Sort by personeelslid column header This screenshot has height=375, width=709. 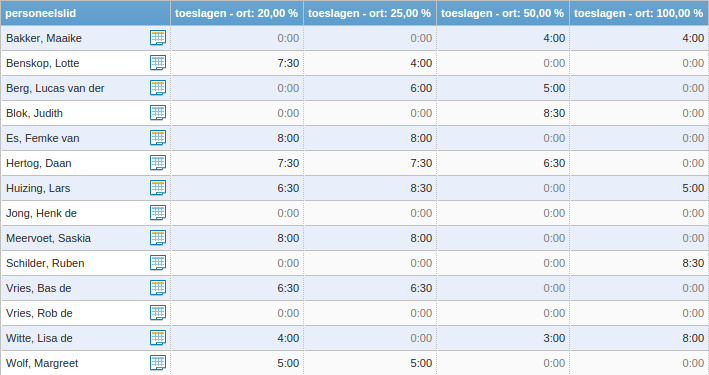pyautogui.click(x=85, y=13)
